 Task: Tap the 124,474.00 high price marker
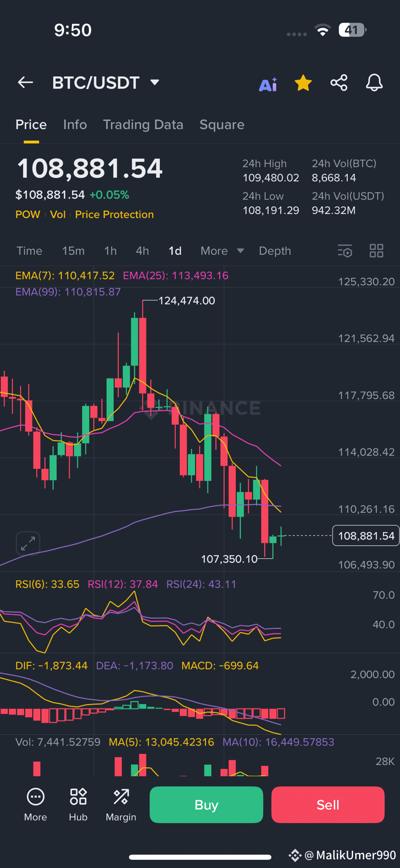coord(186,301)
